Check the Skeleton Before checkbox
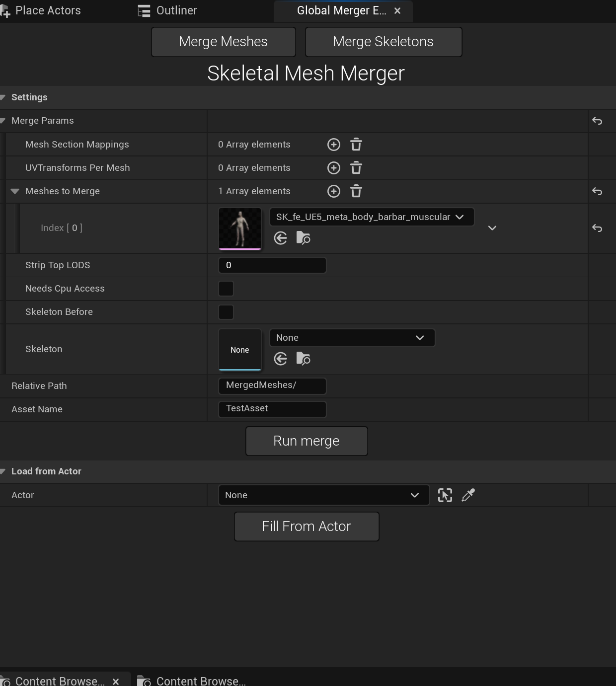 226,312
